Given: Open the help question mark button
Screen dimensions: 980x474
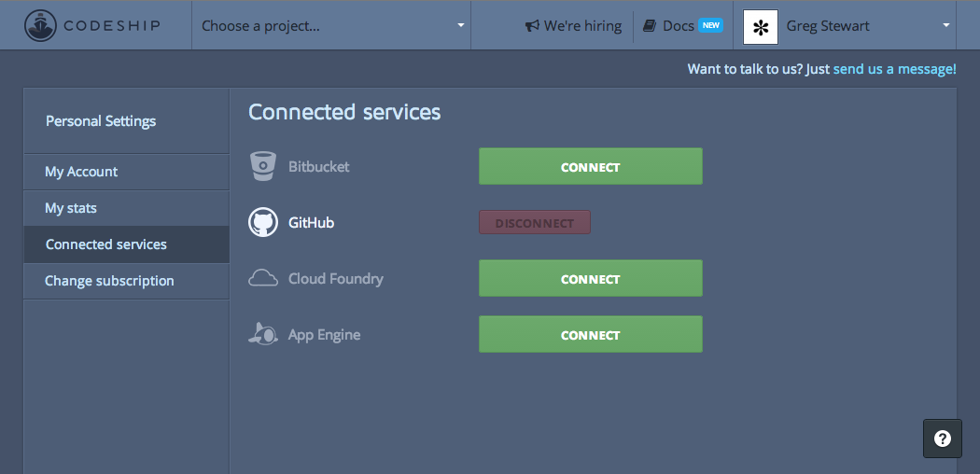Looking at the screenshot, I should (943, 439).
